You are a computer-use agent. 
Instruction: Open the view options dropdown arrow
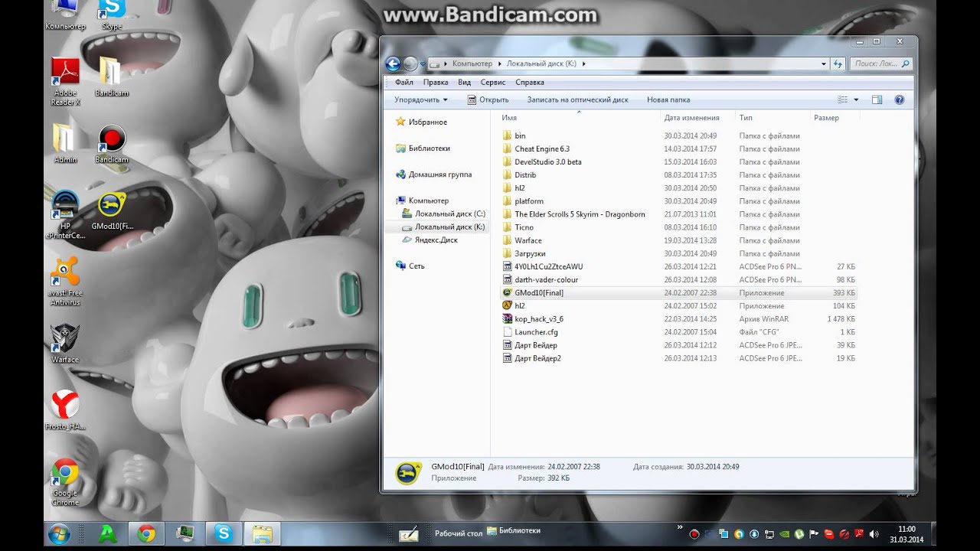856,99
